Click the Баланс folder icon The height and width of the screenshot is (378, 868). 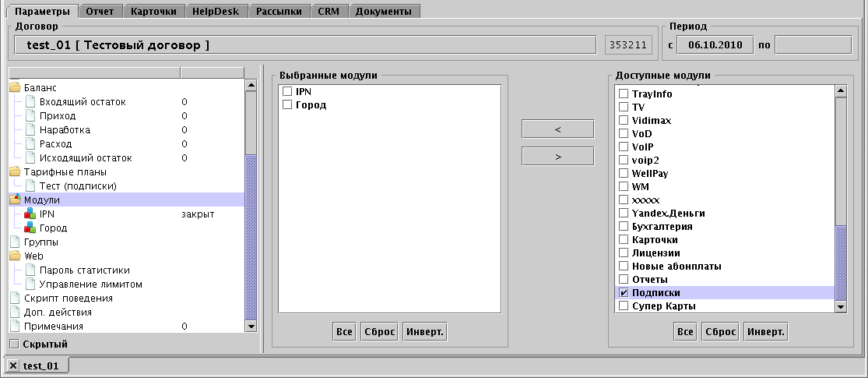(x=15, y=88)
